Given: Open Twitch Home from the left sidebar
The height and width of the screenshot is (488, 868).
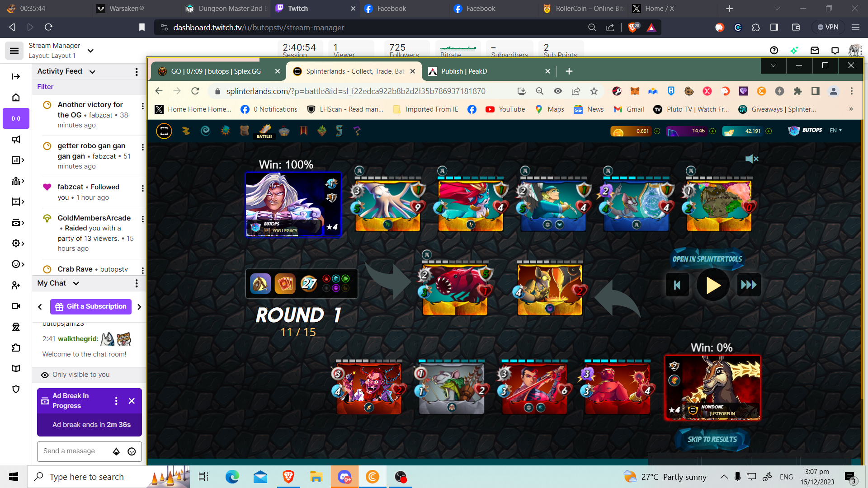Looking at the screenshot, I should (x=16, y=98).
